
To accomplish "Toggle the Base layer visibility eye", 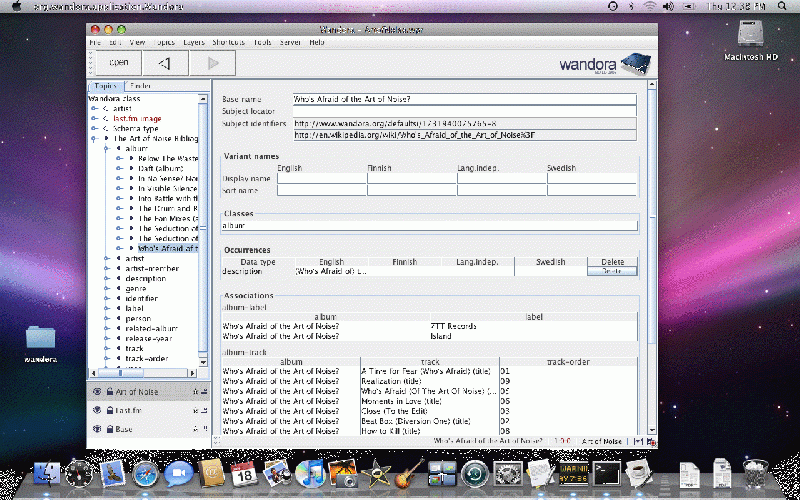I will pos(97,429).
